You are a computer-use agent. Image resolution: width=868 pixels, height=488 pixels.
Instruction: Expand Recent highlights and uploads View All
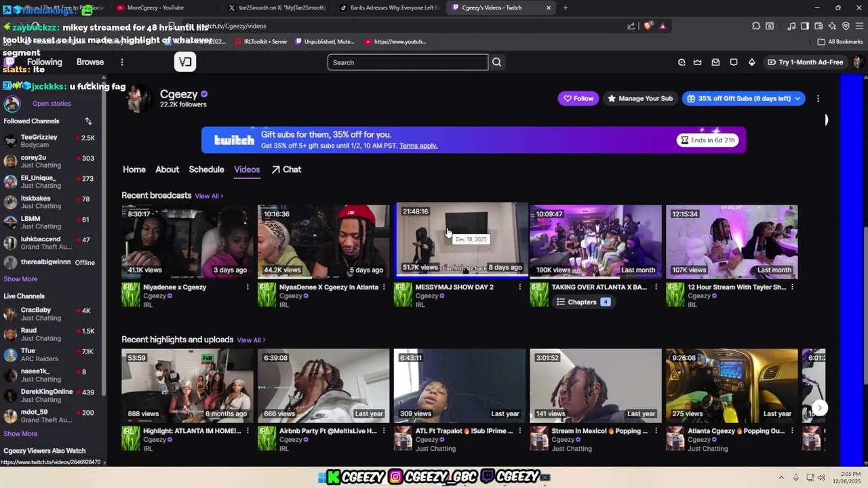coord(251,340)
